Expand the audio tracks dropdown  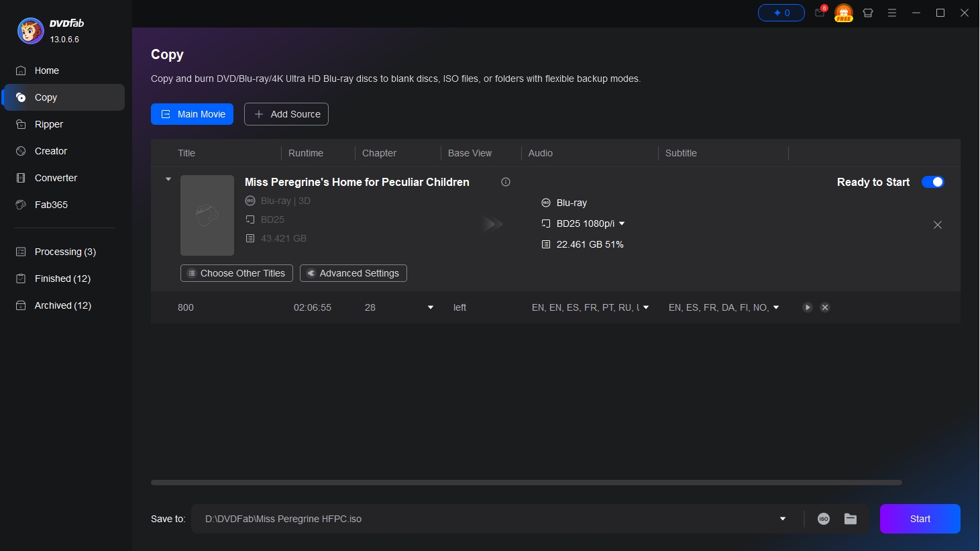pos(646,307)
